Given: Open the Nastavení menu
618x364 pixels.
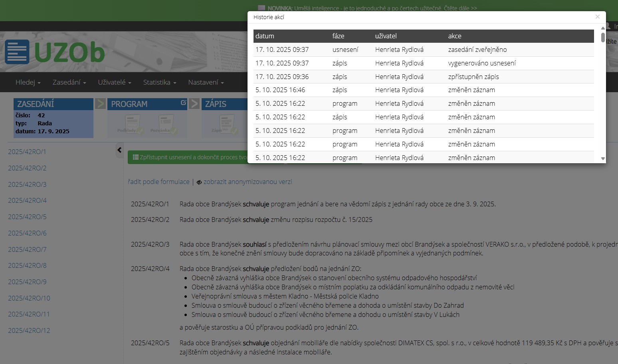Looking at the screenshot, I should 206,82.
